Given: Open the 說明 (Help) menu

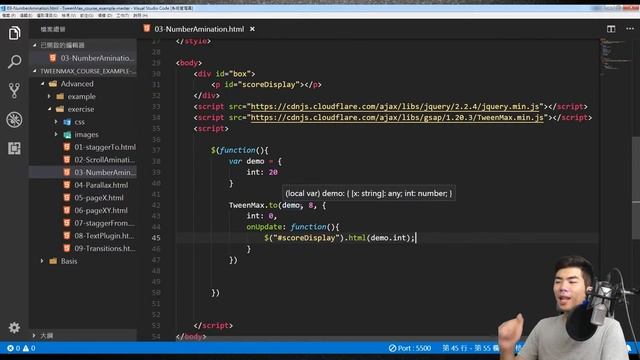Looking at the screenshot, I should (140, 16).
